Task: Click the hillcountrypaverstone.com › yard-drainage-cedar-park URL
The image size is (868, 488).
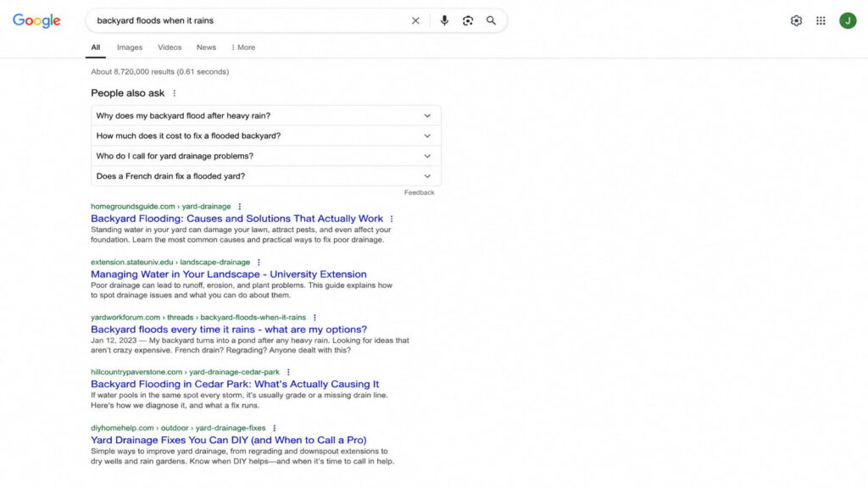Action: pyautogui.click(x=185, y=373)
